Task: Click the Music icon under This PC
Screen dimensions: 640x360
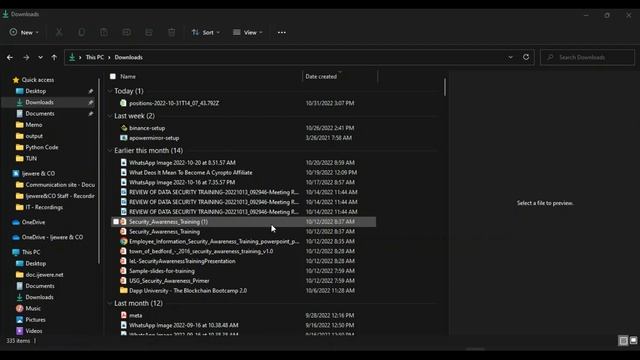Action: click(19, 309)
